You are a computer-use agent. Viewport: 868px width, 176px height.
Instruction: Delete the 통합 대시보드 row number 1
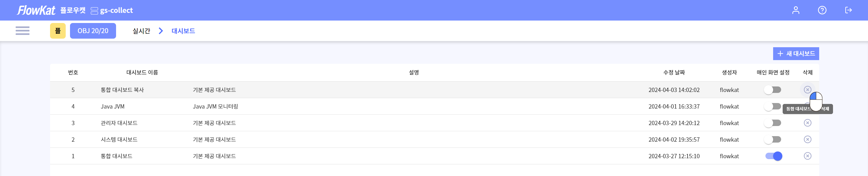point(807,156)
